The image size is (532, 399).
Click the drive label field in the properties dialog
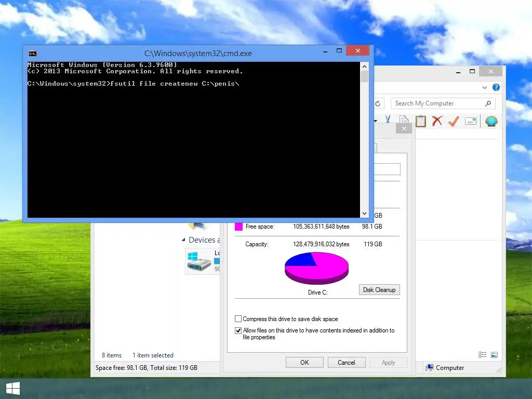click(x=387, y=169)
